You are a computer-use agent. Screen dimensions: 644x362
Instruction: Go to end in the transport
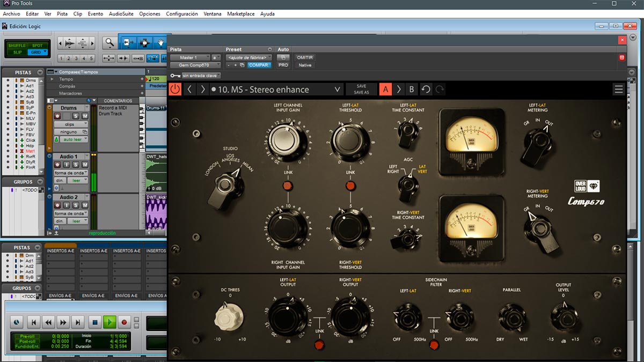tap(78, 322)
